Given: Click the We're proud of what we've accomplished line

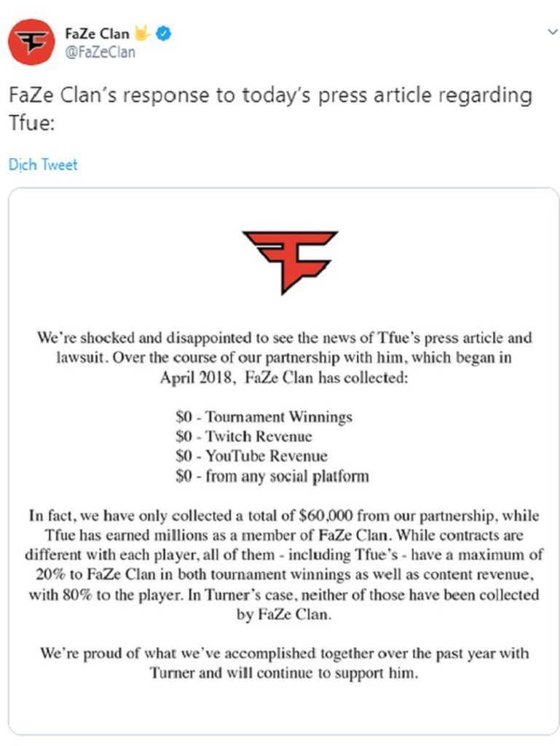Looking at the screenshot, I should [284, 653].
